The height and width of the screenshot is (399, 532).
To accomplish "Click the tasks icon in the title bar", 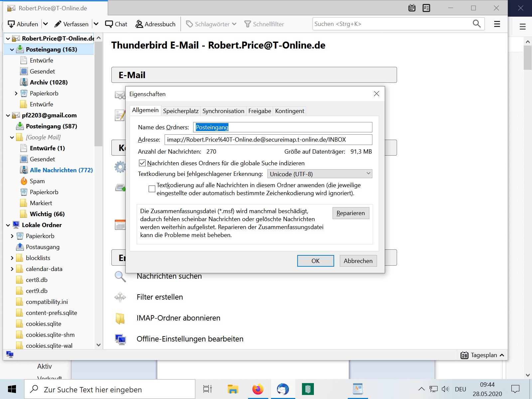I will pyautogui.click(x=426, y=8).
